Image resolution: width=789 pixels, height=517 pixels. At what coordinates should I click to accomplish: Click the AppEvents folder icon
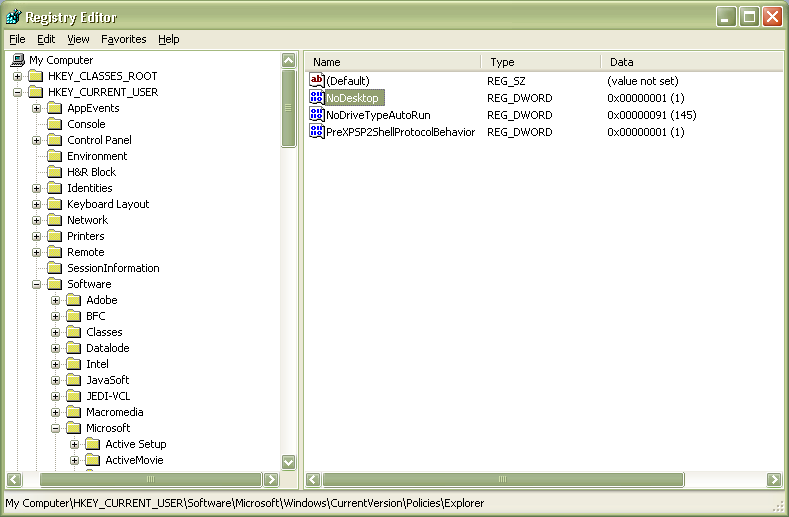54,108
